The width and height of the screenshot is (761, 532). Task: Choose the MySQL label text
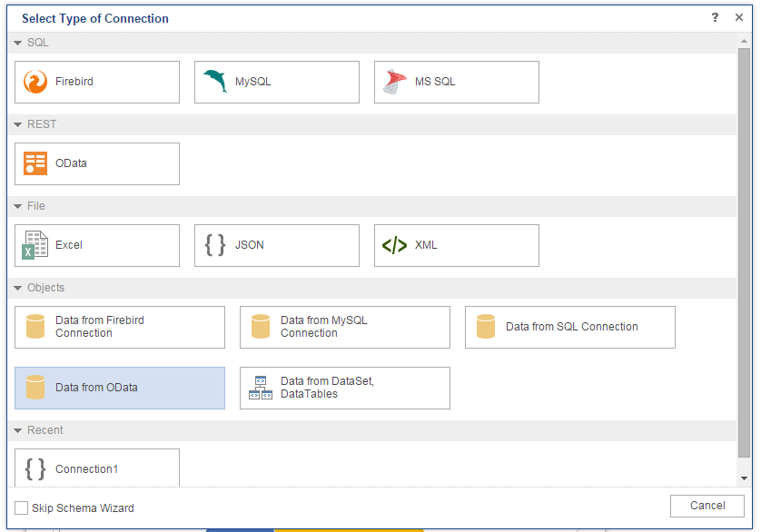[252, 82]
